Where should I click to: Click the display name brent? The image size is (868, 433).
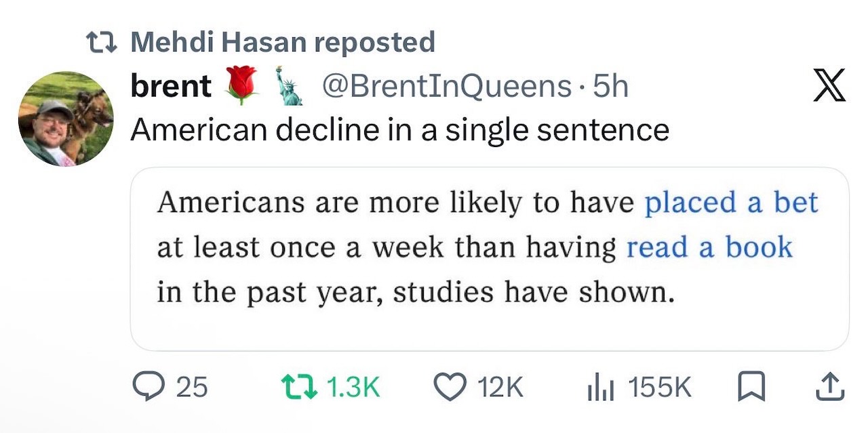pyautogui.click(x=171, y=86)
